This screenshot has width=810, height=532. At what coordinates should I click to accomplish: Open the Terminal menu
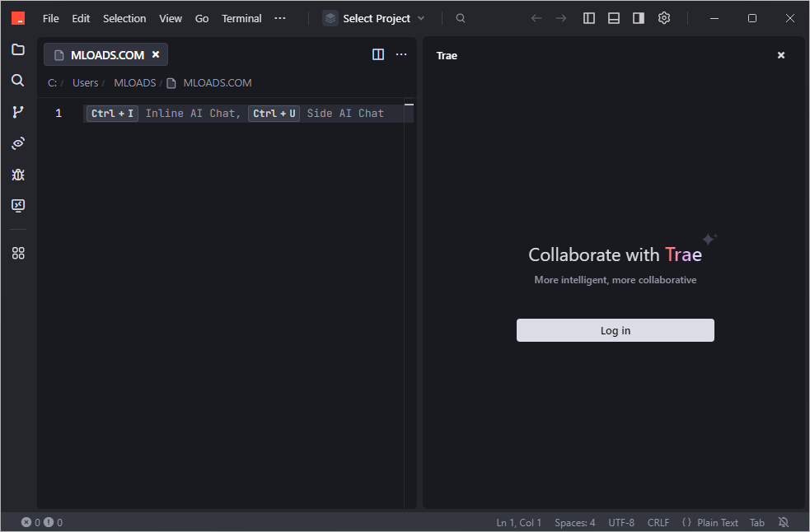click(241, 18)
